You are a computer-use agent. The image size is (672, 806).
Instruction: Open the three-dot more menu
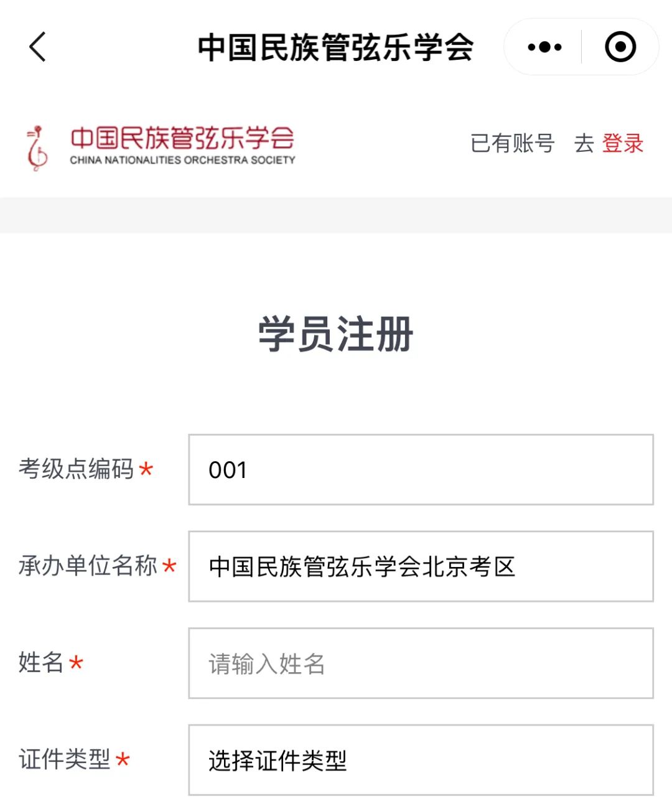pyautogui.click(x=544, y=47)
